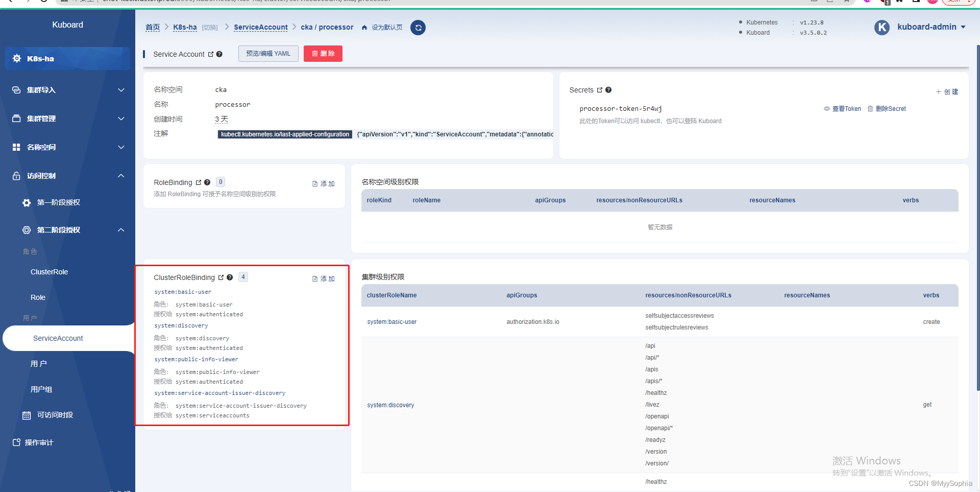
Task: Click the system:basic-user binding entry
Action: pyautogui.click(x=183, y=292)
